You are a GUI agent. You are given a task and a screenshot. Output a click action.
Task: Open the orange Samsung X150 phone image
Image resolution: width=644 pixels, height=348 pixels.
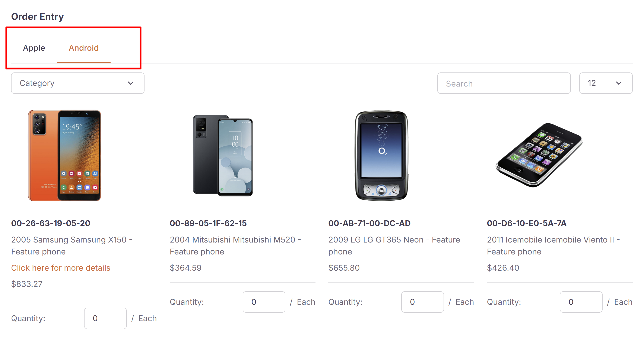64,155
